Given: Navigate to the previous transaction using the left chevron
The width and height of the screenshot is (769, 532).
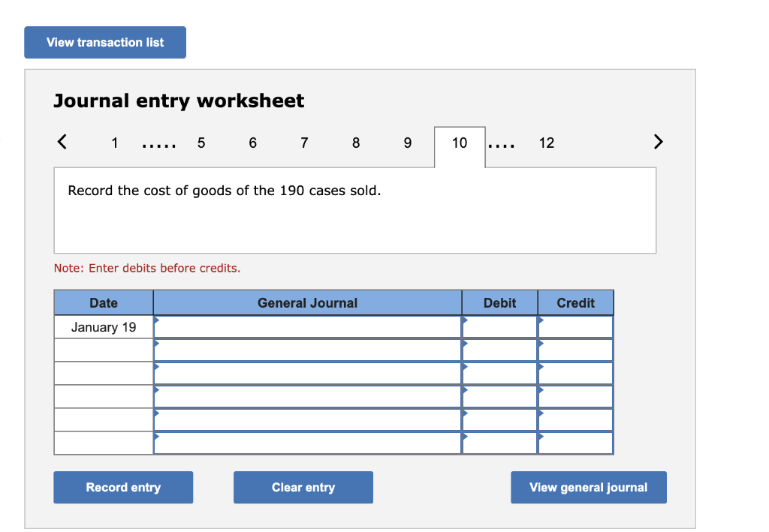Looking at the screenshot, I should pyautogui.click(x=62, y=142).
